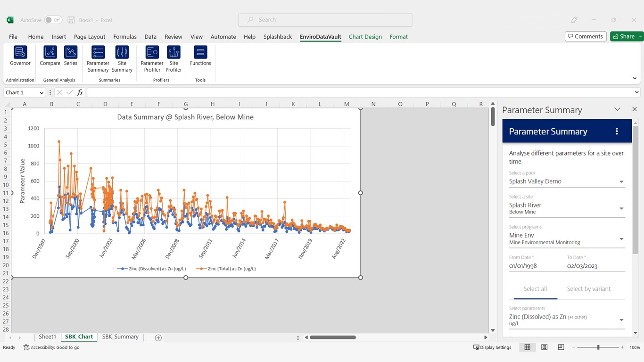Open the three-dot menu in Parameter Summary header
This screenshot has width=644, height=362.
point(617,132)
